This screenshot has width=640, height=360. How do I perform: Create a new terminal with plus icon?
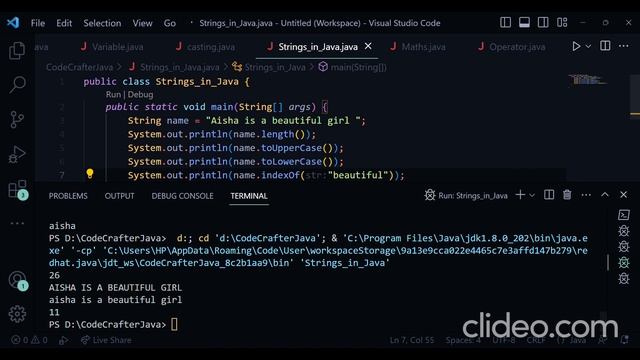(x=520, y=195)
